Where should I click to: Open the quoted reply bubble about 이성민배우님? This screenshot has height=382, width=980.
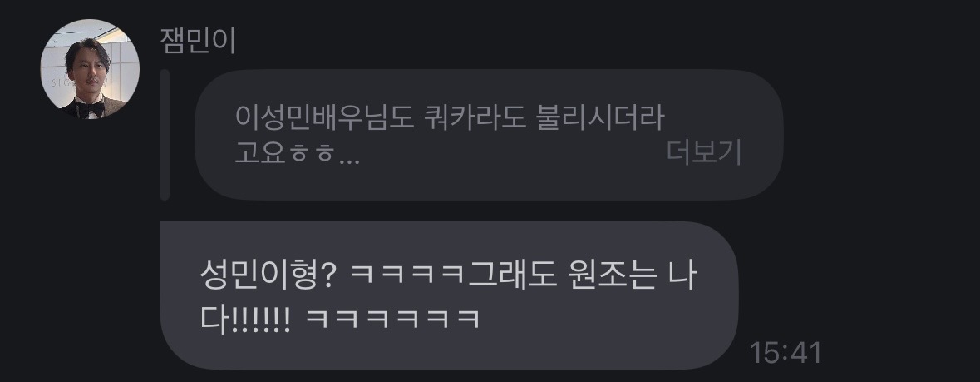(x=489, y=135)
